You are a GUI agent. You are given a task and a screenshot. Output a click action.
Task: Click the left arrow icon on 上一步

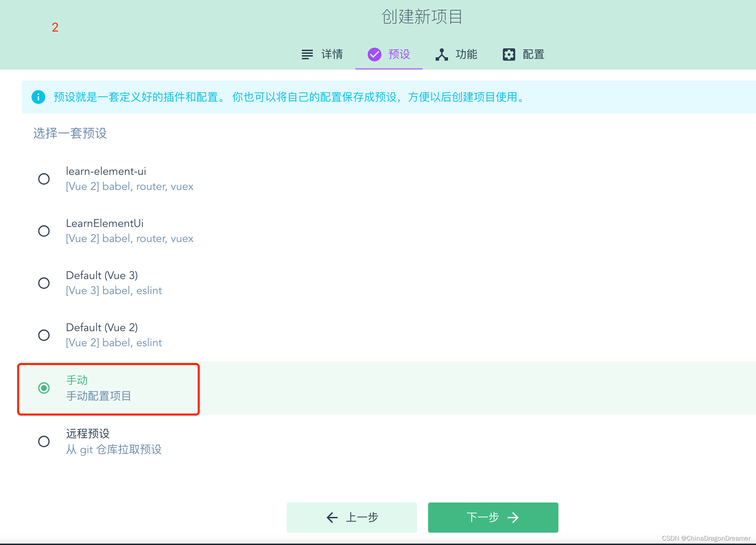tap(332, 517)
